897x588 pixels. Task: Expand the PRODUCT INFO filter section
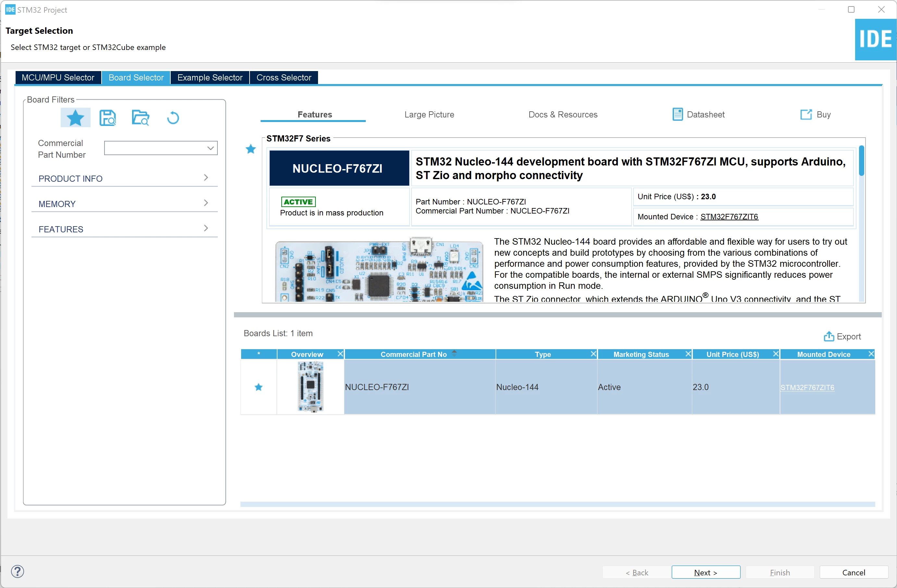pyautogui.click(x=124, y=178)
